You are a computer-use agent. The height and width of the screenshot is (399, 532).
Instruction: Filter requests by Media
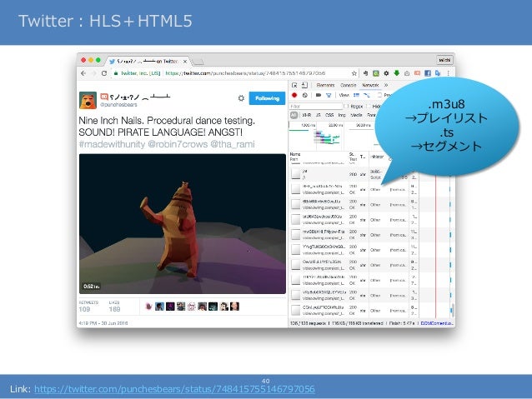click(356, 115)
